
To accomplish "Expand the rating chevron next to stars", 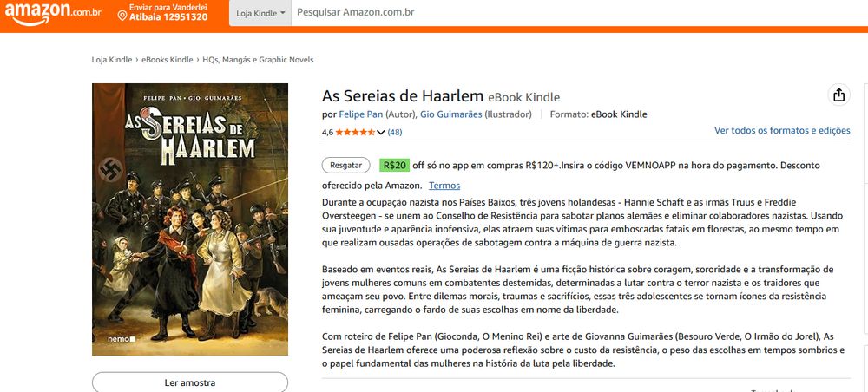I will [x=381, y=132].
